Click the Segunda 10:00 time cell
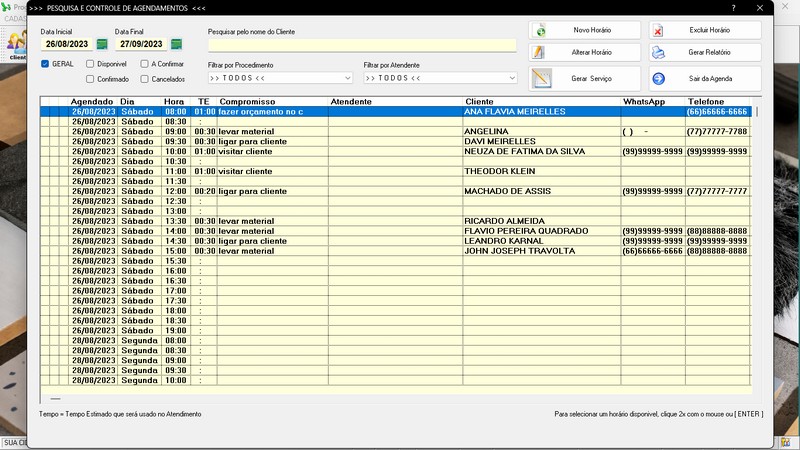 (176, 380)
